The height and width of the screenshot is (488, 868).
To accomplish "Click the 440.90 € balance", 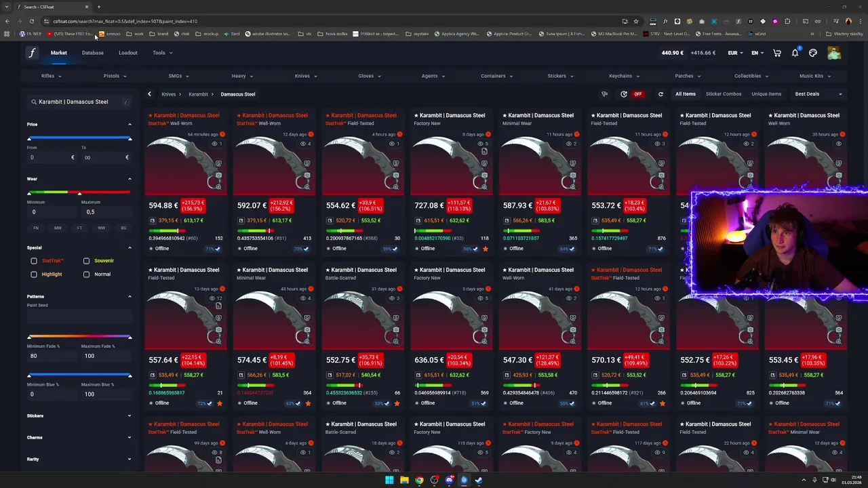I will (x=674, y=53).
